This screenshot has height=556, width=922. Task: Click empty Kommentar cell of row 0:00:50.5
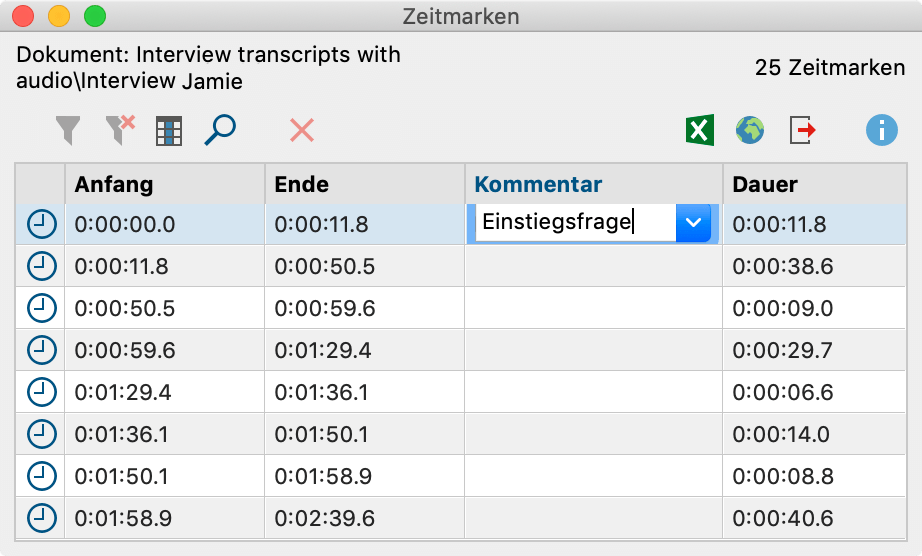(593, 308)
